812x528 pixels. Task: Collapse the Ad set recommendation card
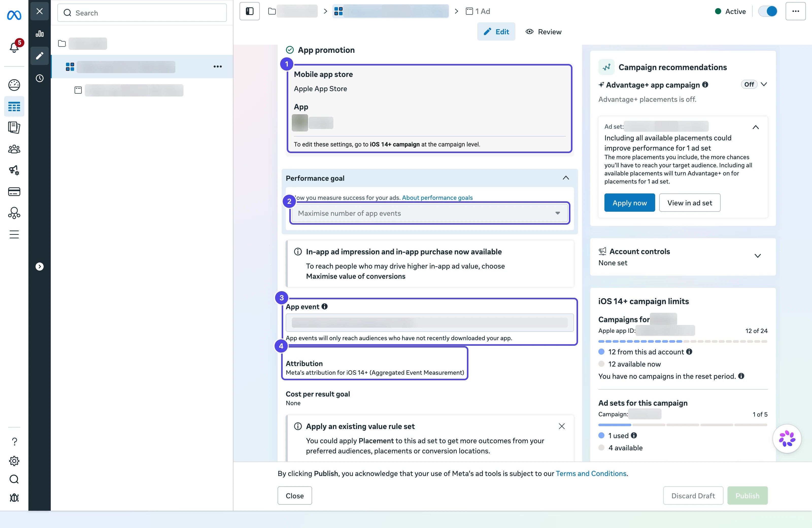coord(756,127)
